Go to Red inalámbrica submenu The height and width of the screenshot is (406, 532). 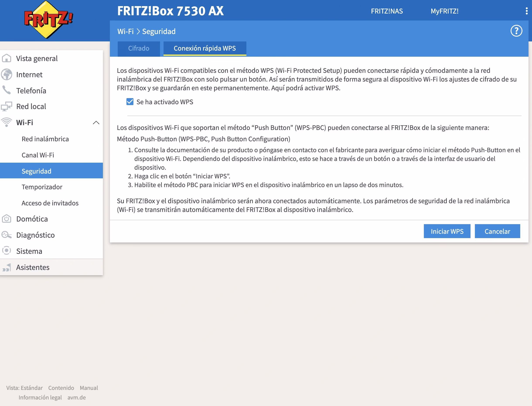point(45,139)
